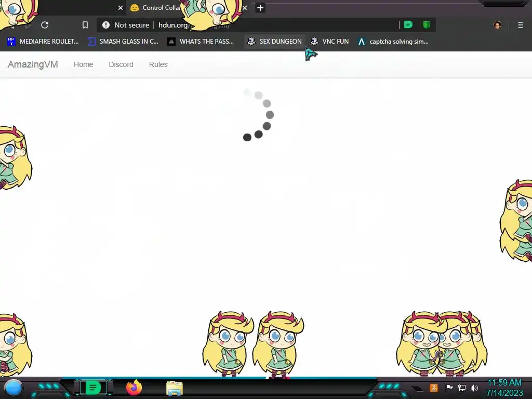Image resolution: width=532 pixels, height=399 pixels.
Task: Open the SMASH GLASS IN C... bookmark
Action: [123, 42]
